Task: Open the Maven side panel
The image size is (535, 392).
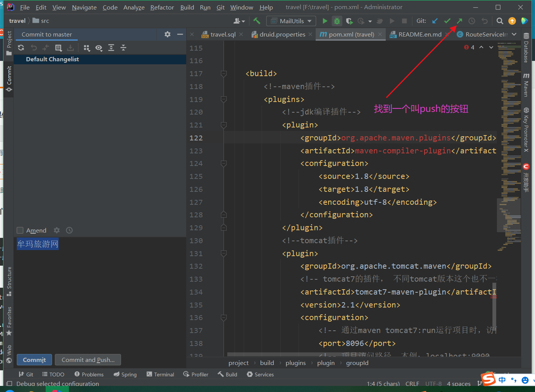Action: click(x=526, y=85)
